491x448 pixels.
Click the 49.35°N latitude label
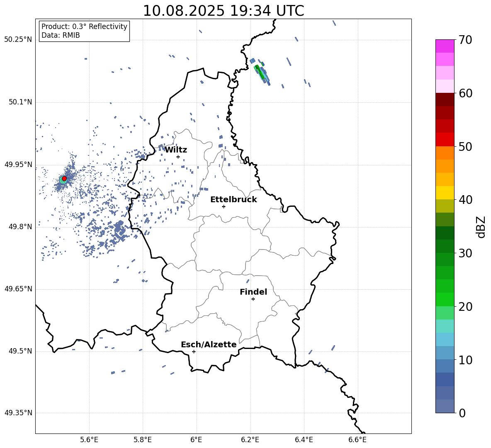[18, 413]
